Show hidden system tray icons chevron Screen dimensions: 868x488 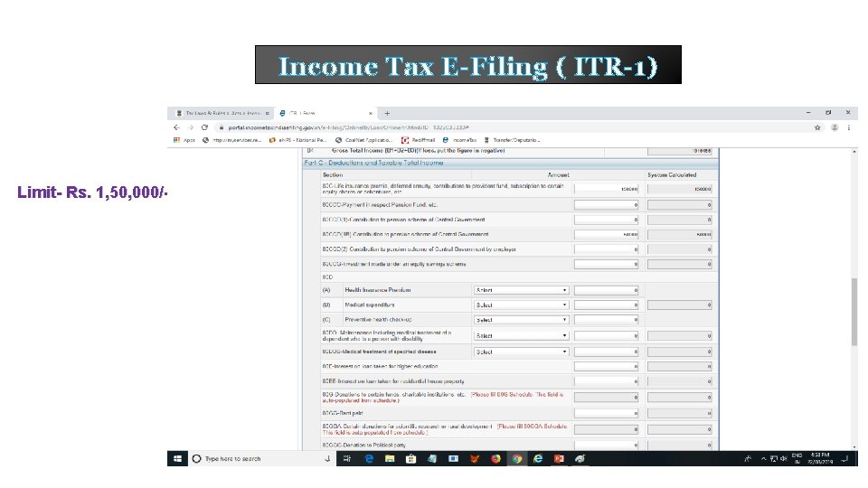point(764,459)
